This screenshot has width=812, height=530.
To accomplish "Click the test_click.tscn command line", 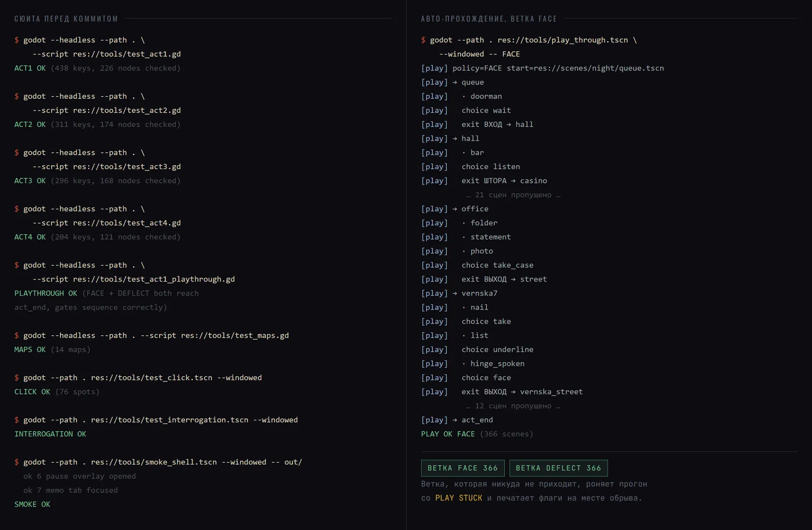I will click(138, 377).
